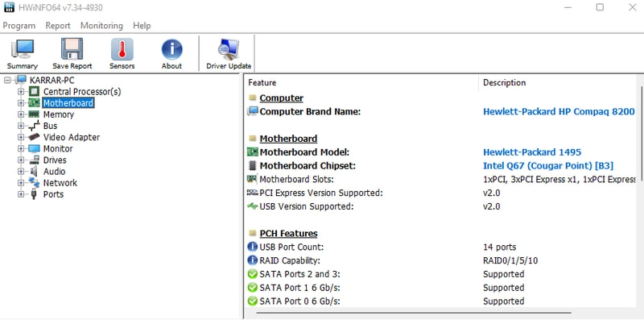Click the PCH Features section heading
The image size is (644, 320).
coord(288,234)
